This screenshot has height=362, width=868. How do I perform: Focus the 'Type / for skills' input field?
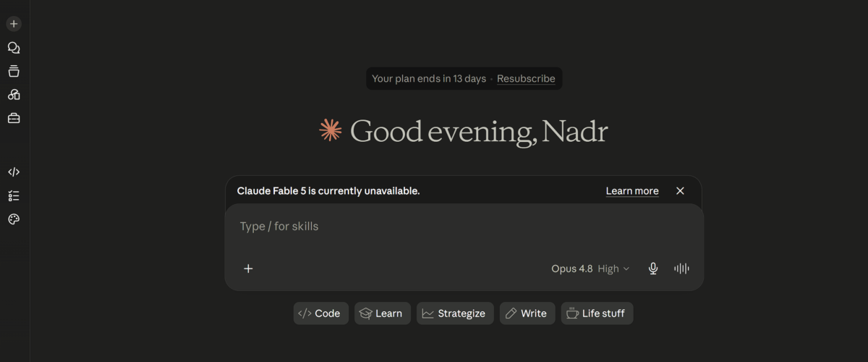[x=464, y=227]
